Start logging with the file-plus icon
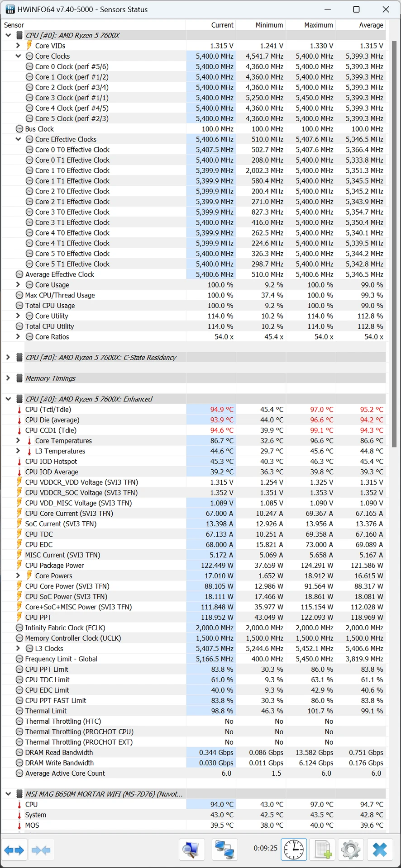 [322, 850]
